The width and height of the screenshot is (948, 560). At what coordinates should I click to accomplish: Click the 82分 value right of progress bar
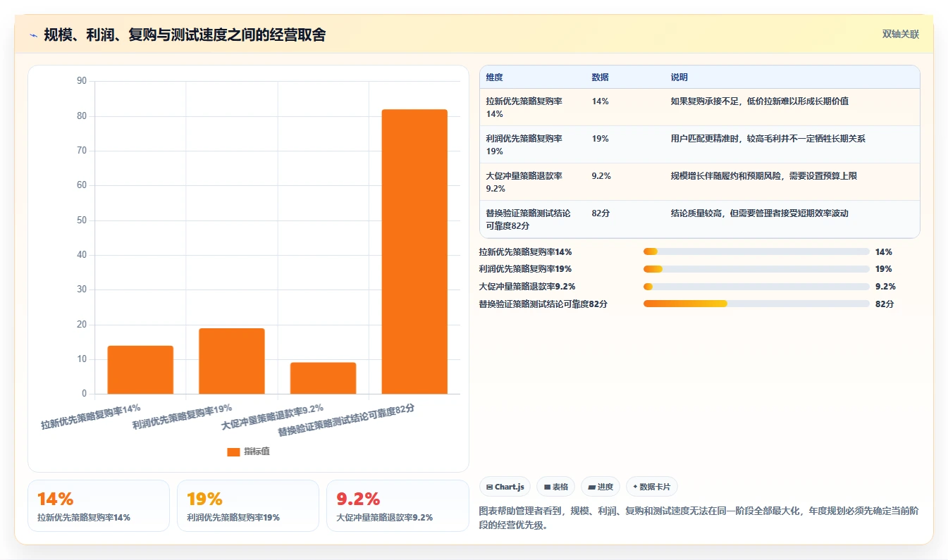[x=885, y=304]
